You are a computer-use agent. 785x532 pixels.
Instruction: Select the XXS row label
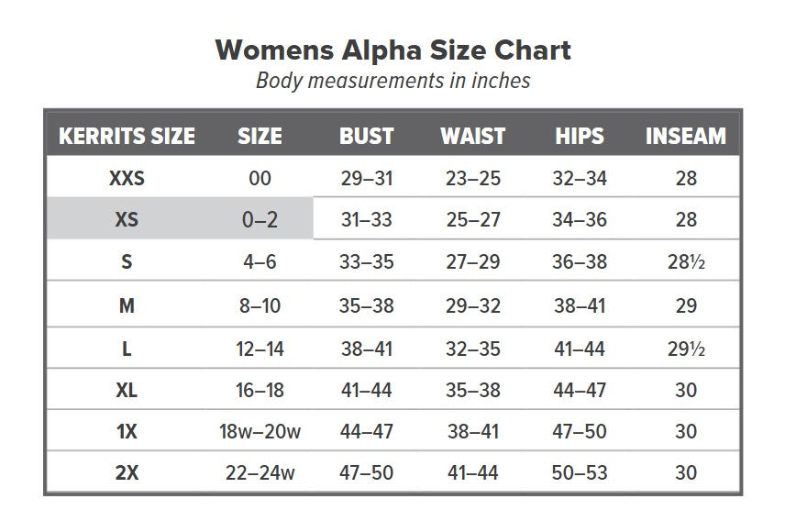(x=127, y=178)
